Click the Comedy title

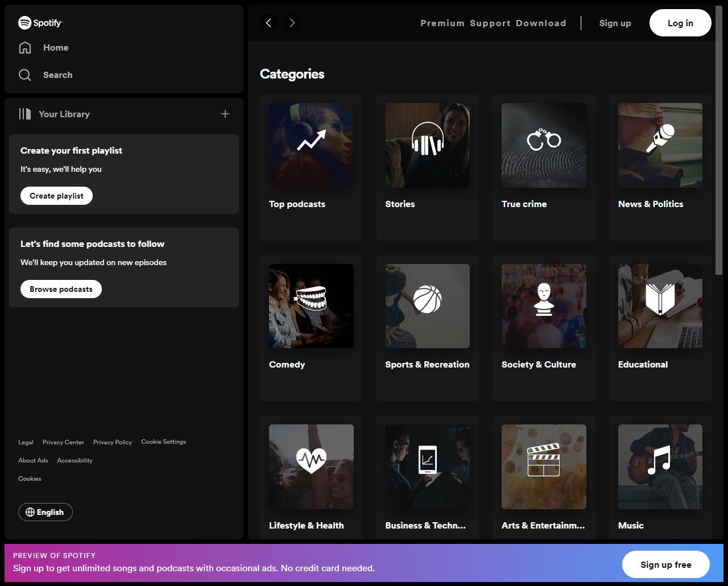pos(287,365)
